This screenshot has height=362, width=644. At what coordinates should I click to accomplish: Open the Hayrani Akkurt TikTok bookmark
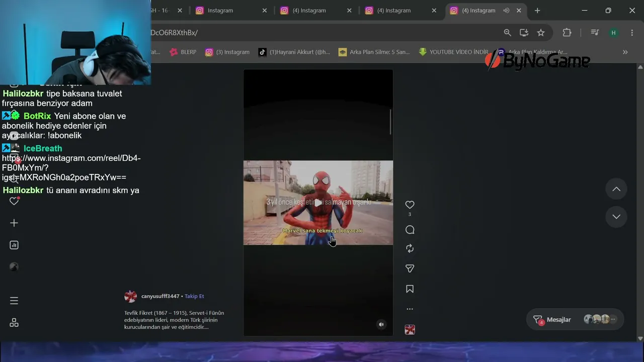[x=294, y=52]
